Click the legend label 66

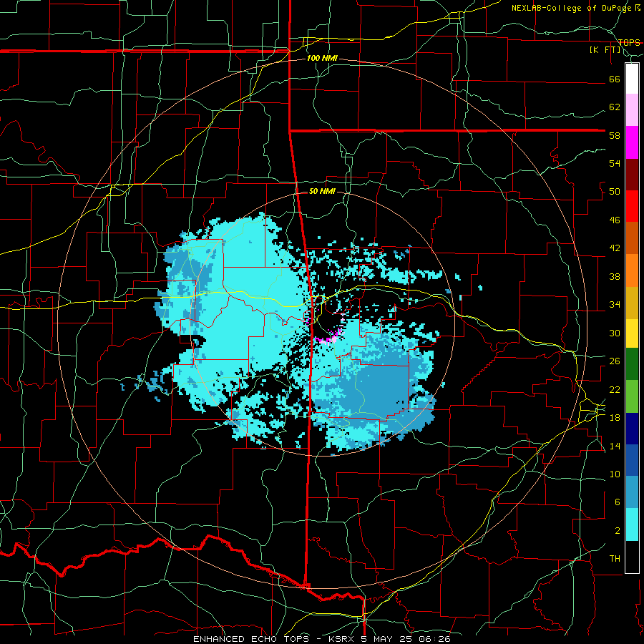tap(615, 79)
